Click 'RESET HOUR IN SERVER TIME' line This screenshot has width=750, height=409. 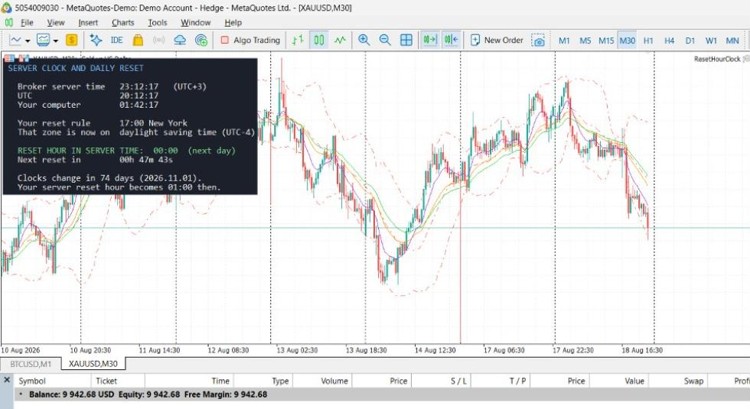126,151
